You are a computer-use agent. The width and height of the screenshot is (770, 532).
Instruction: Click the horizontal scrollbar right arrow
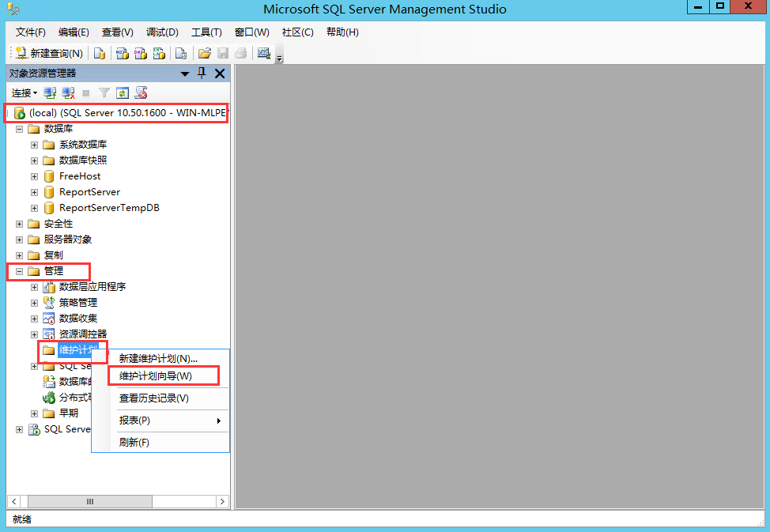(x=222, y=501)
